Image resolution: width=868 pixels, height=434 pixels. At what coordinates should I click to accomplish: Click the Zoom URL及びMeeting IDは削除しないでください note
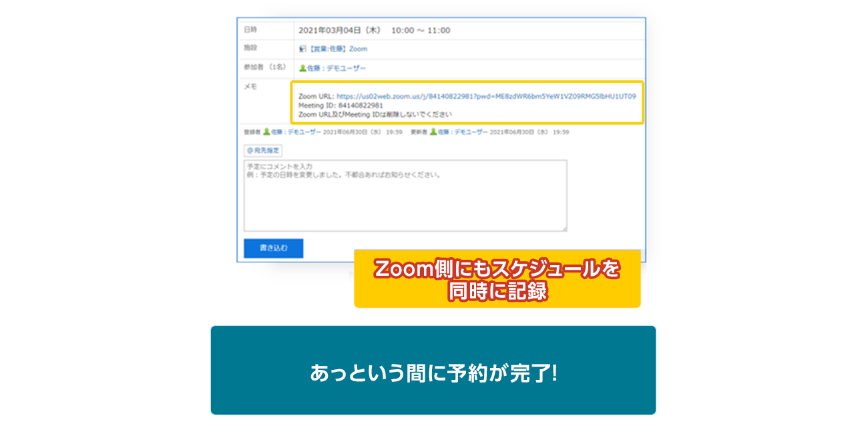click(x=375, y=114)
